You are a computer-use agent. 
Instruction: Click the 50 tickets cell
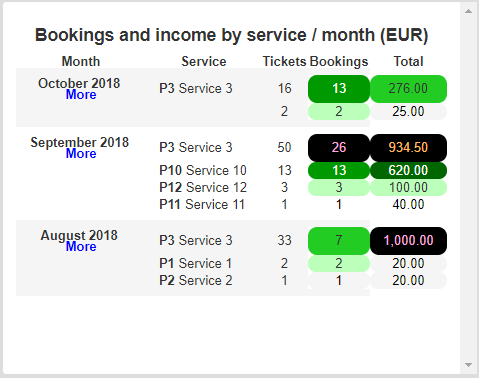point(284,148)
